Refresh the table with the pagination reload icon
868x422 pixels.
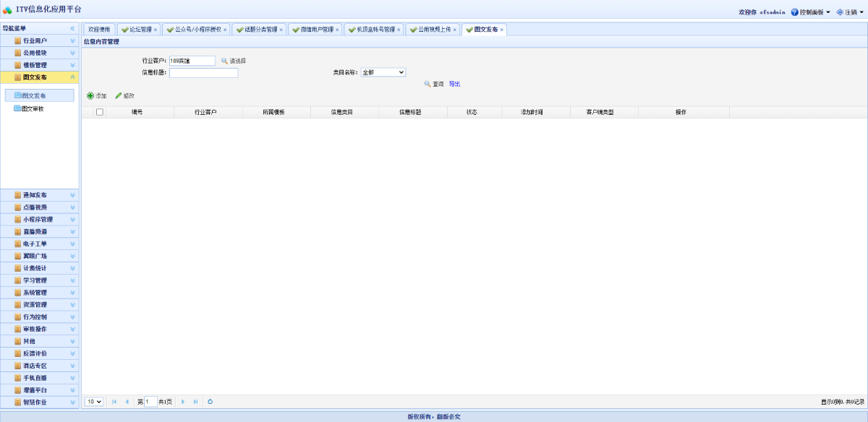[x=210, y=401]
